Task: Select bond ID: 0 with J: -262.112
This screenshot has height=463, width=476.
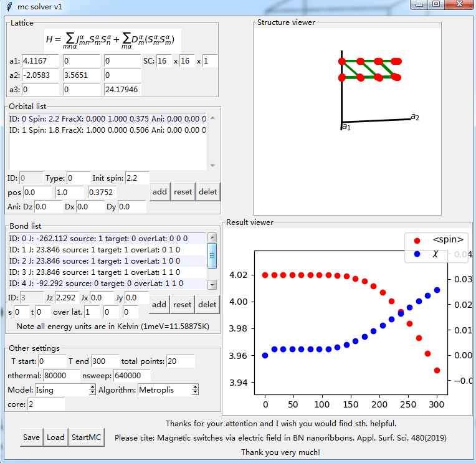Action: coord(106,238)
